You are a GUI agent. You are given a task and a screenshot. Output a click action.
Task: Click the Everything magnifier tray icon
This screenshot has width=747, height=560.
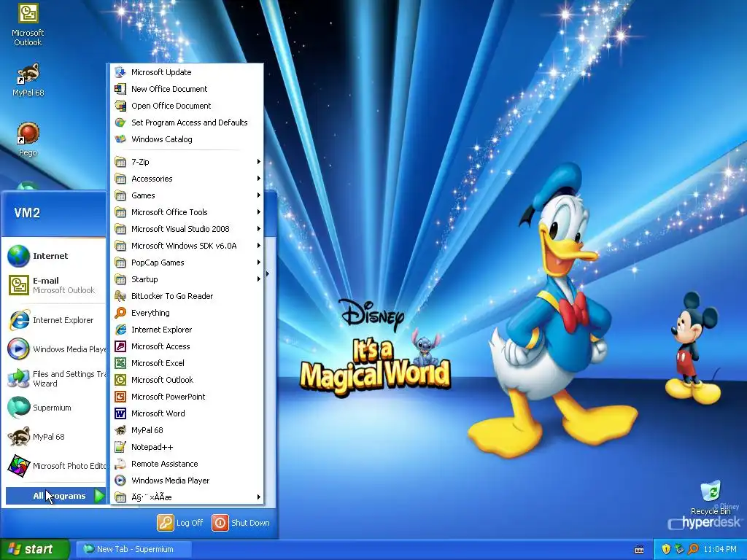click(693, 549)
